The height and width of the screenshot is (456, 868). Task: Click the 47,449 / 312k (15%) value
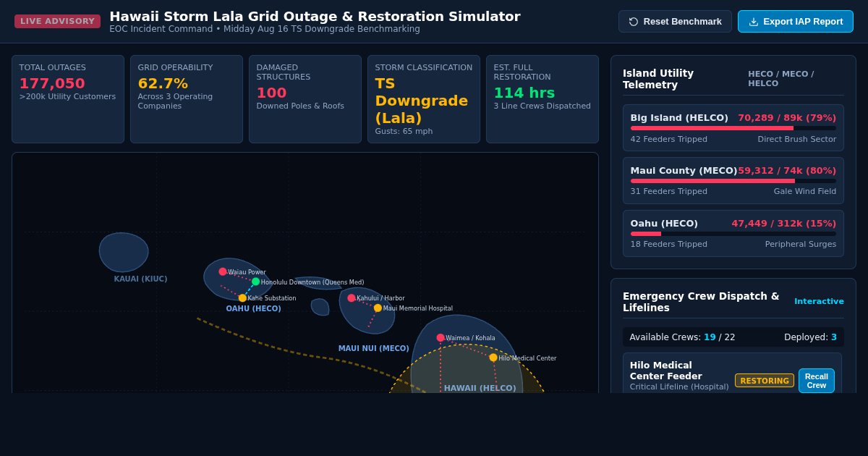coord(784,224)
